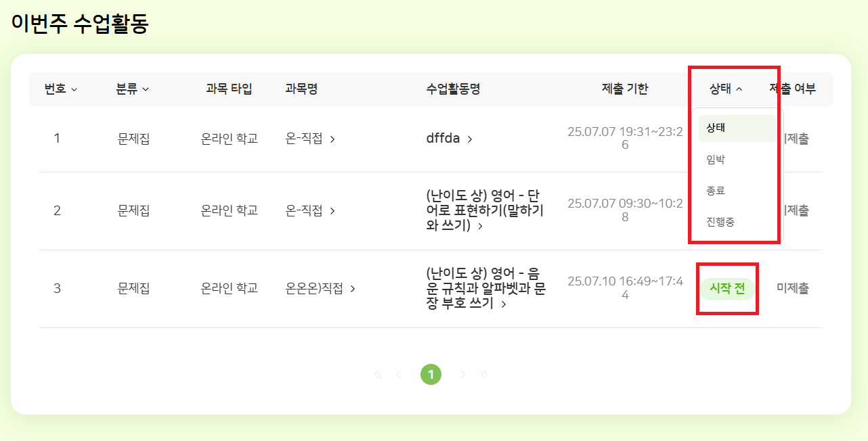
Task: Open 음운 규칙과 알파벳 activity link
Action: [485, 288]
